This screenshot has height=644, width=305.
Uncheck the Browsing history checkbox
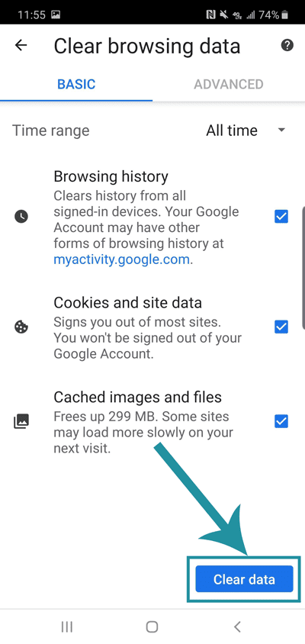[x=281, y=216]
